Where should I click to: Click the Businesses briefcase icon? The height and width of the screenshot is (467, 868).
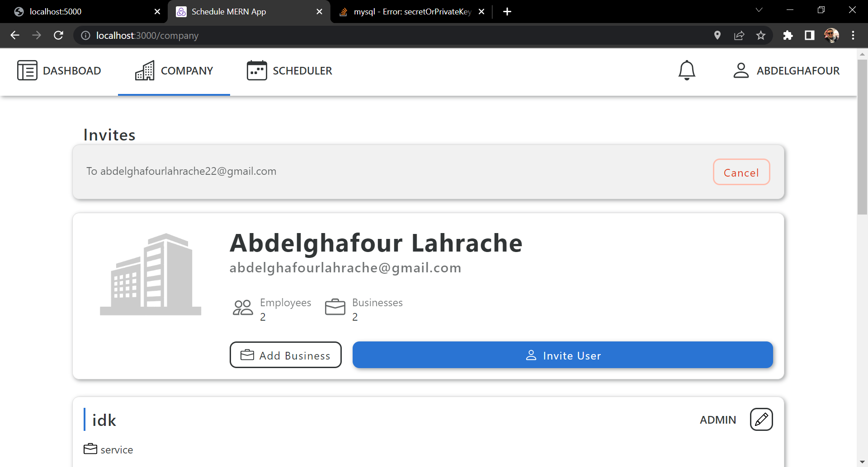pyautogui.click(x=335, y=307)
